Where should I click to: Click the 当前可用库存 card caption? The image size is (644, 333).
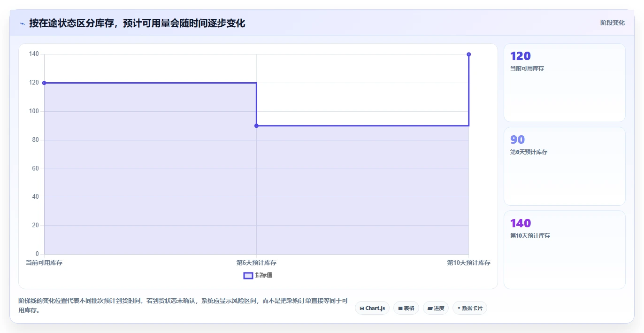click(527, 69)
